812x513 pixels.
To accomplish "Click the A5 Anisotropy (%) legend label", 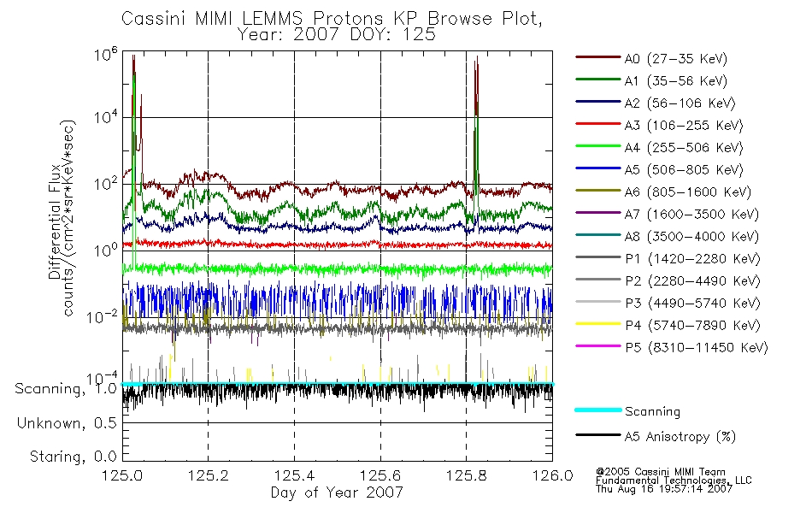I will [680, 437].
